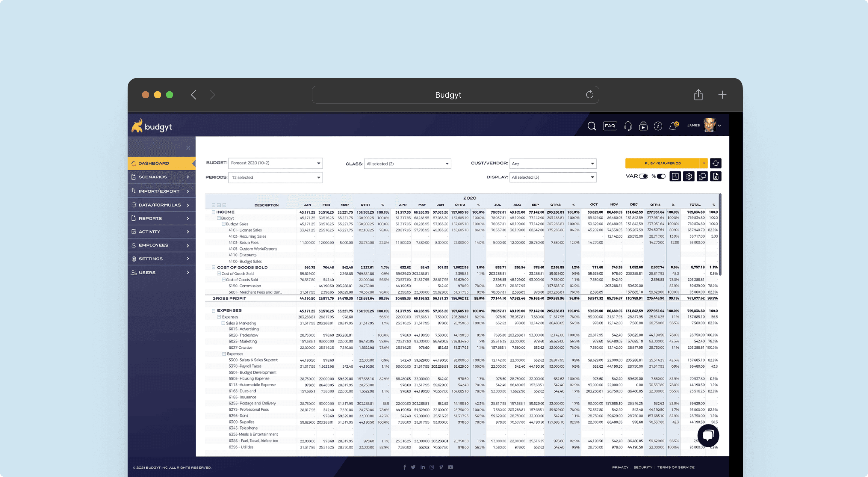868x477 pixels.
Task: Close the sidebar with X icon
Action: [x=188, y=148]
